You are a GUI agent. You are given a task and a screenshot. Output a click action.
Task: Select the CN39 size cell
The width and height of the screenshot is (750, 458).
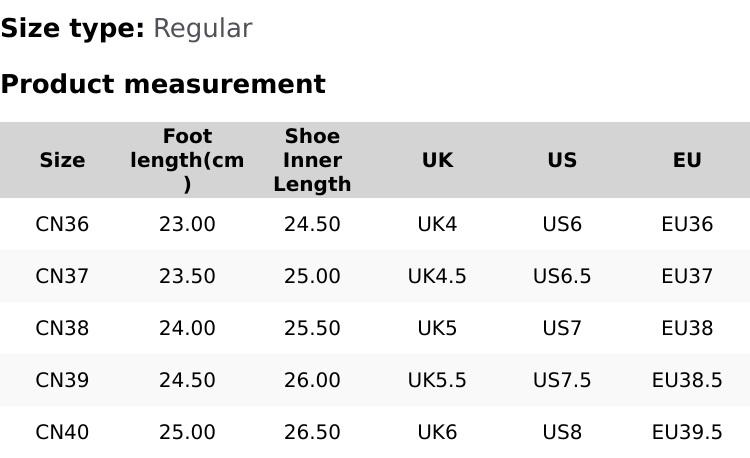click(x=62, y=380)
